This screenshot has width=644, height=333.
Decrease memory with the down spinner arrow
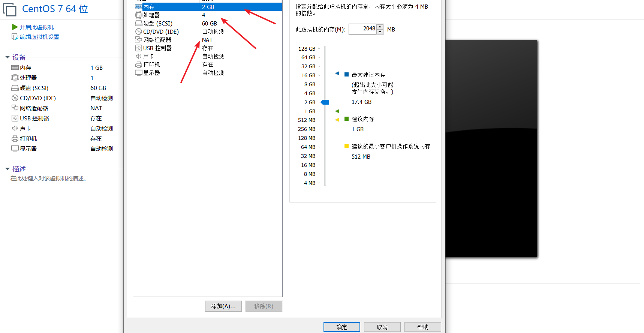click(380, 32)
